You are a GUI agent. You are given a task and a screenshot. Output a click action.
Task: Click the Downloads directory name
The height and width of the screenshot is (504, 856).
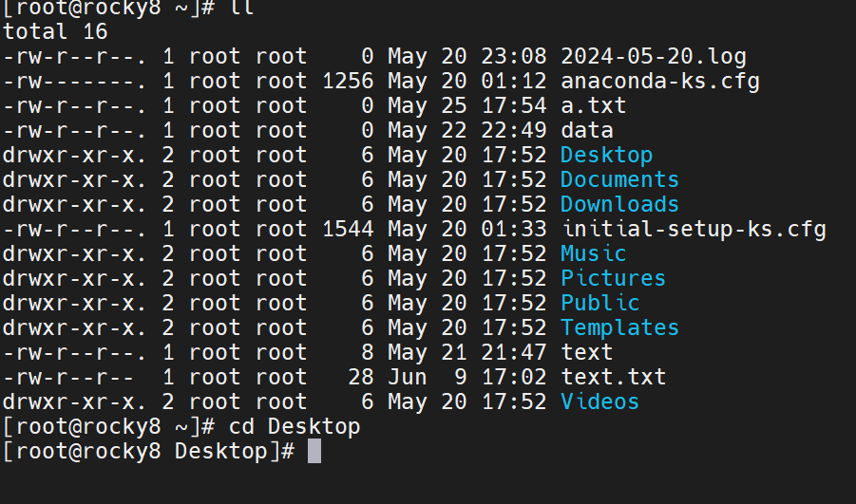(x=619, y=204)
